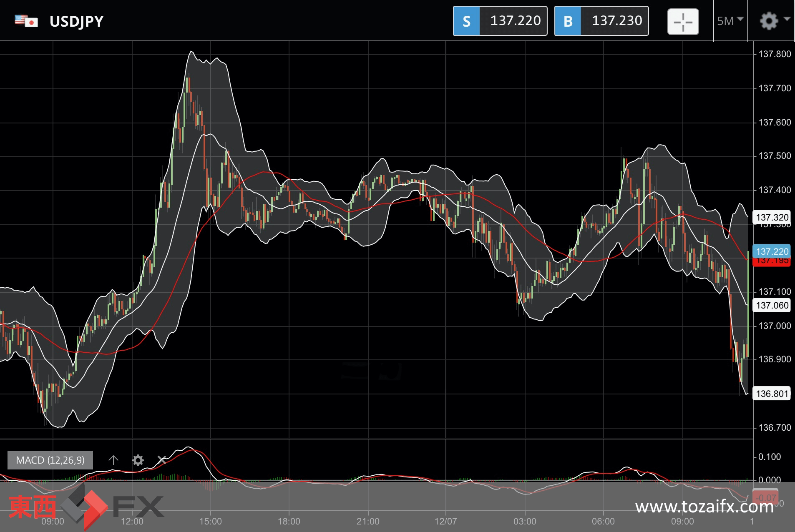Open the www.tozaifx.com link
795x532 pixels.
(704, 507)
